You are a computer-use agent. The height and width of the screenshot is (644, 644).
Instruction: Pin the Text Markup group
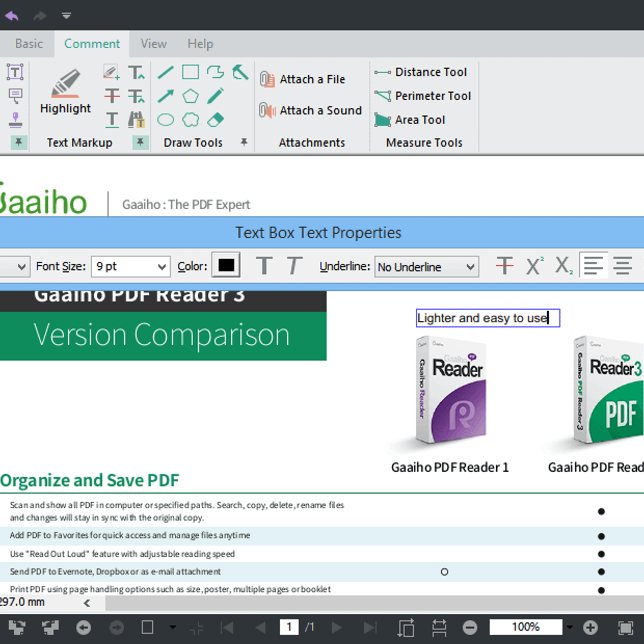click(x=140, y=142)
